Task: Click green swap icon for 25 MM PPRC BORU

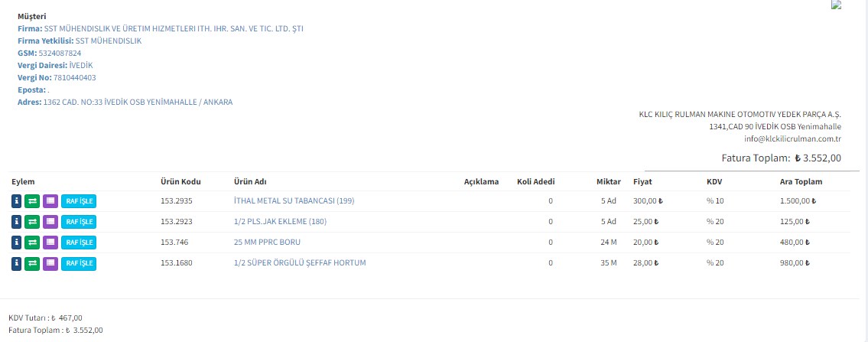Action: point(33,243)
